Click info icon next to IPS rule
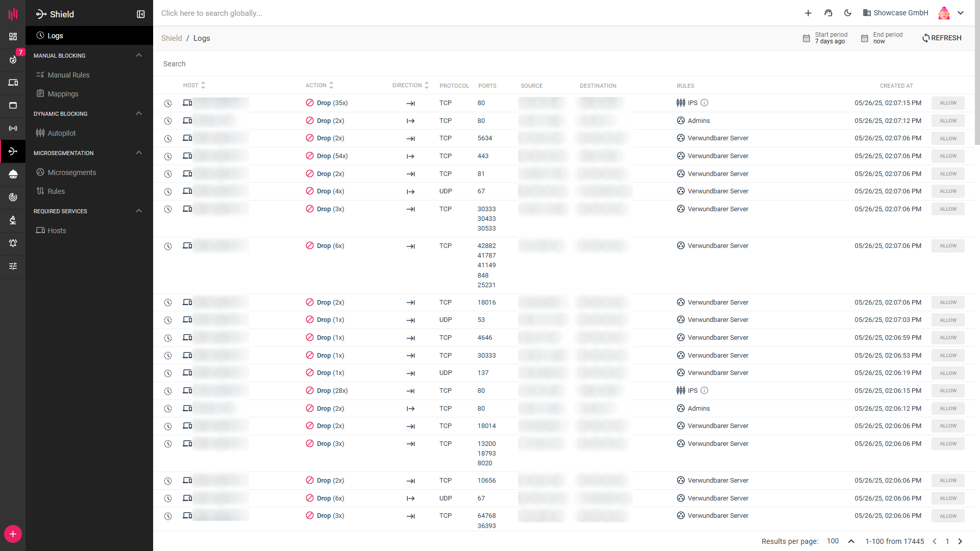This screenshot has height=551, width=980. (704, 103)
